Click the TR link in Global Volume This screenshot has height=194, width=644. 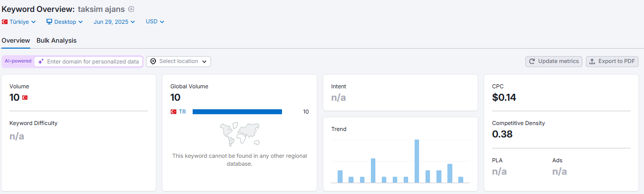coord(182,112)
